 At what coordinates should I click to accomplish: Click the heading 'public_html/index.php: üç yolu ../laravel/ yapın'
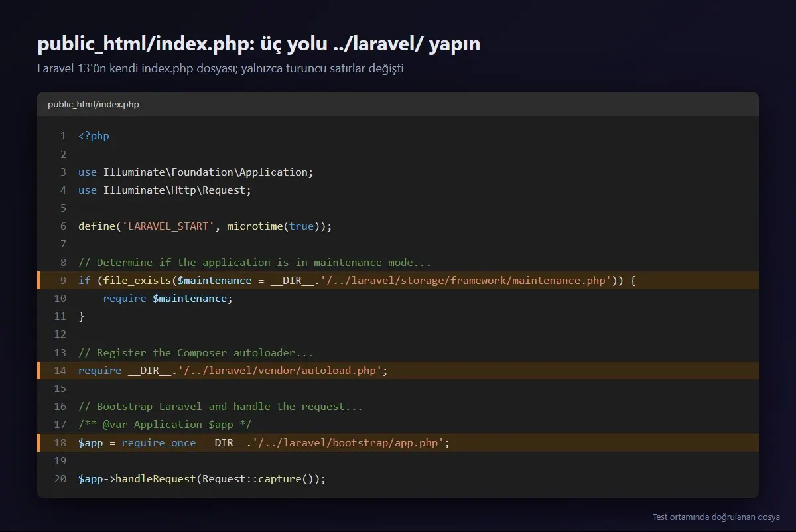[x=259, y=44]
